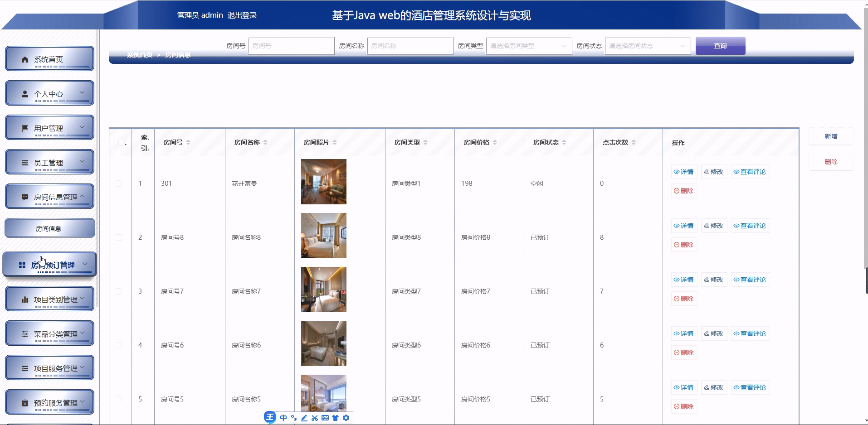Open the 用户管理 sidebar menu
This screenshot has height=425, width=868.
click(49, 127)
